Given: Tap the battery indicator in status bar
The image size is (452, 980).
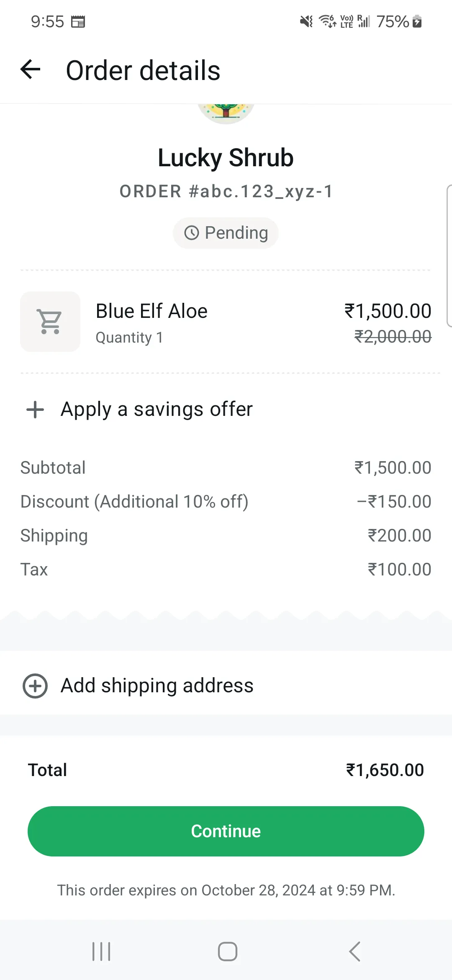Looking at the screenshot, I should (x=417, y=21).
